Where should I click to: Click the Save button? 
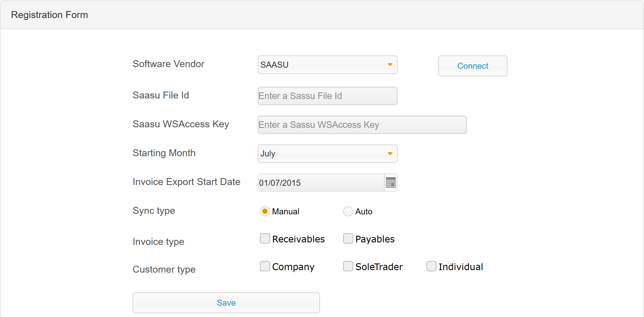click(226, 303)
